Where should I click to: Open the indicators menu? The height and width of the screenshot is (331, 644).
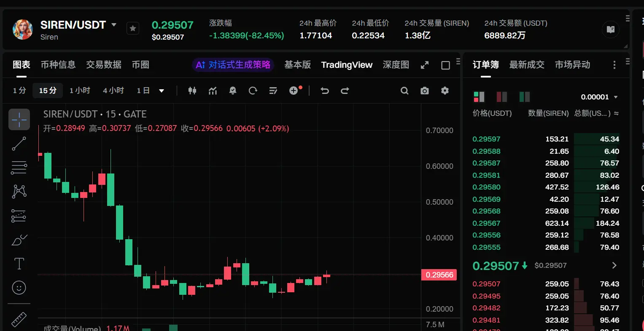213,91
